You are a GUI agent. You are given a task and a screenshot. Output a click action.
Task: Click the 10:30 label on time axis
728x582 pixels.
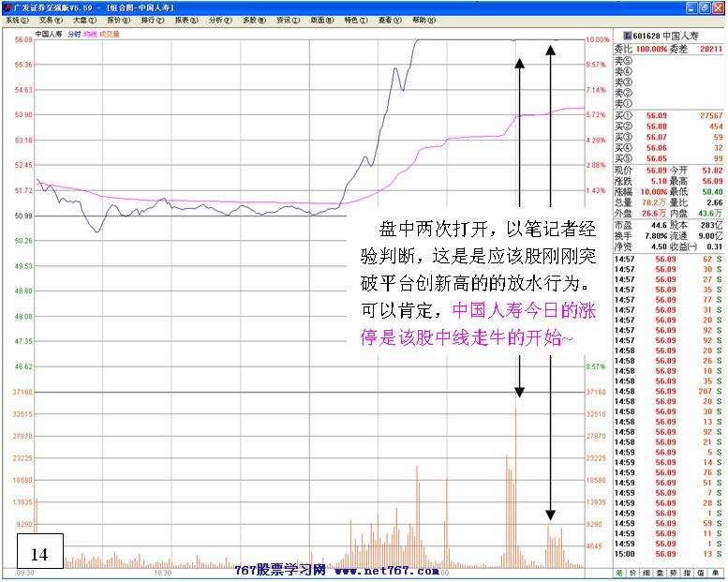tap(162, 573)
